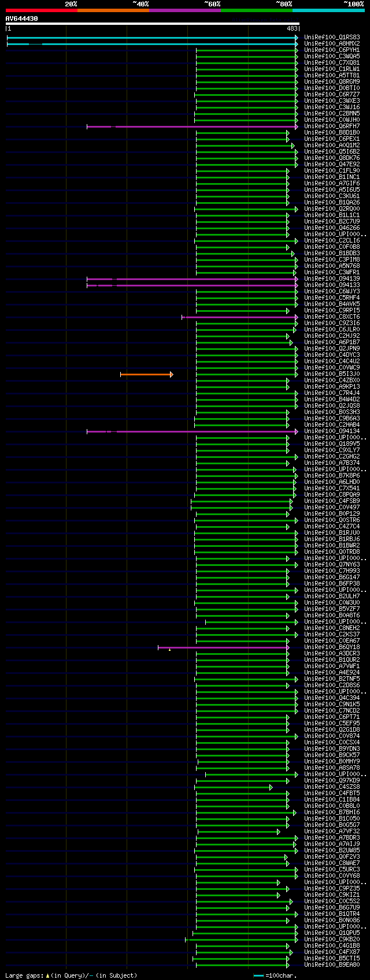This screenshot has height=980, width=370.
Task: Click the UniRef100_B8D1B0 label
Action: (332, 133)
